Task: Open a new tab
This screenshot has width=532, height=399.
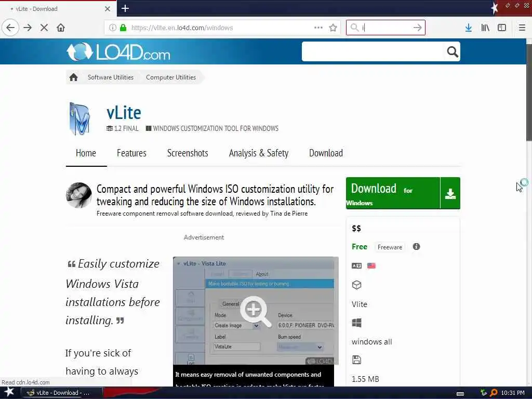Action: tap(125, 8)
